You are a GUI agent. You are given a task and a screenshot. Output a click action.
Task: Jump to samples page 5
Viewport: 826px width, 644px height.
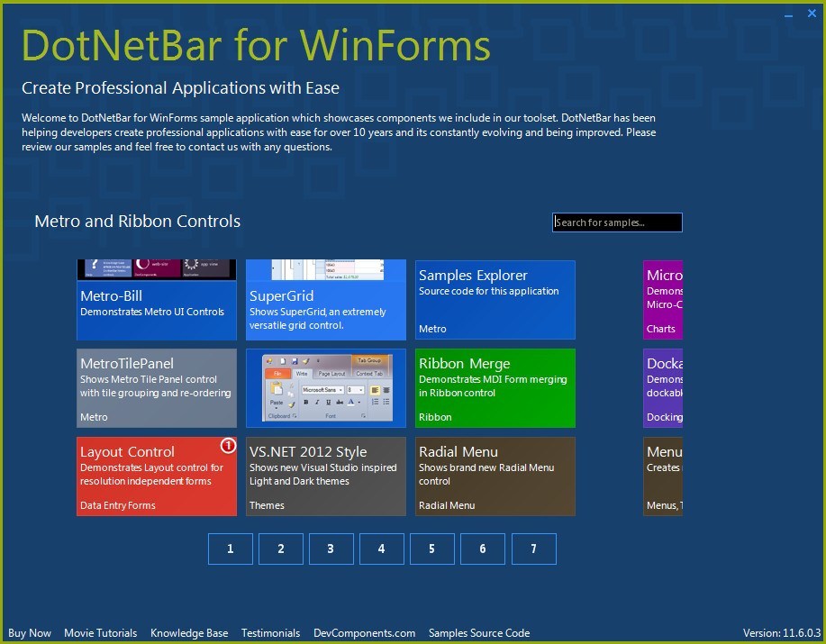(432, 549)
